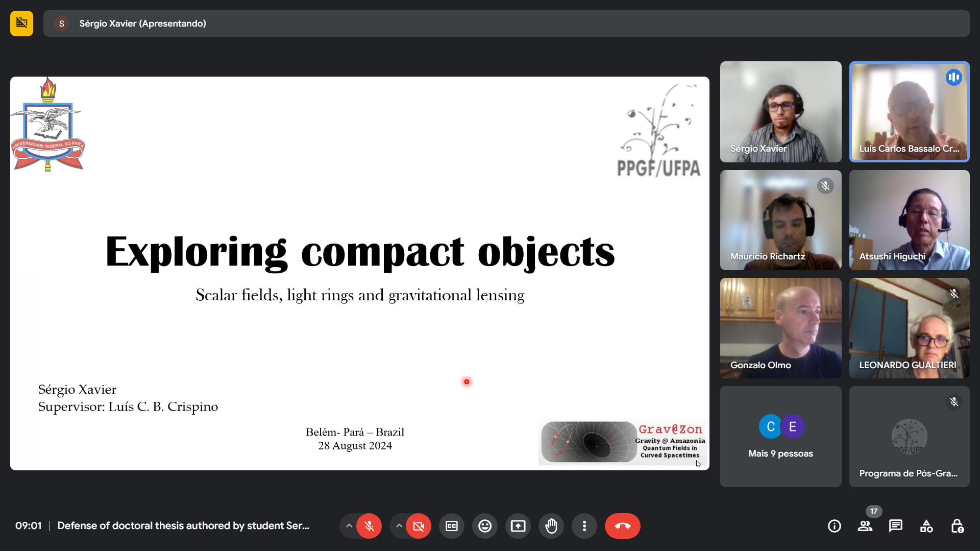This screenshot has height=551, width=980.
Task: Click the present now icon
Action: coord(518,526)
